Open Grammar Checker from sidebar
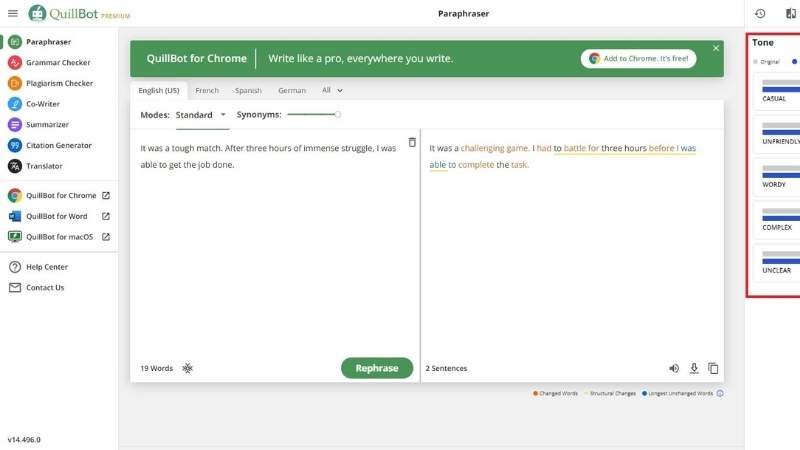This screenshot has width=800, height=450. click(57, 62)
